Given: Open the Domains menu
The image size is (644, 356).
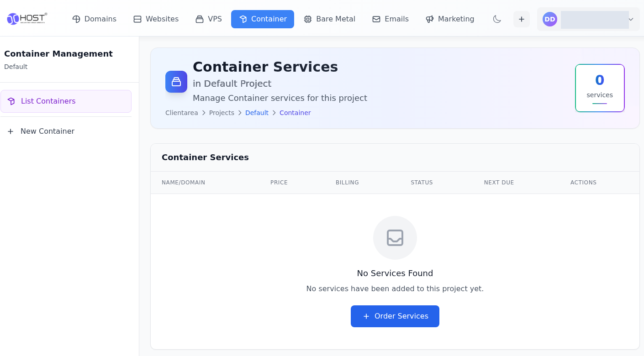Looking at the screenshot, I should tap(95, 19).
